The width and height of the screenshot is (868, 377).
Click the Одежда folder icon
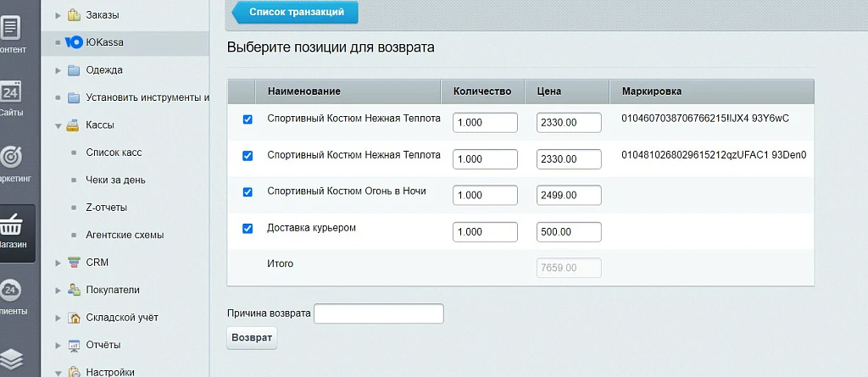(x=74, y=70)
